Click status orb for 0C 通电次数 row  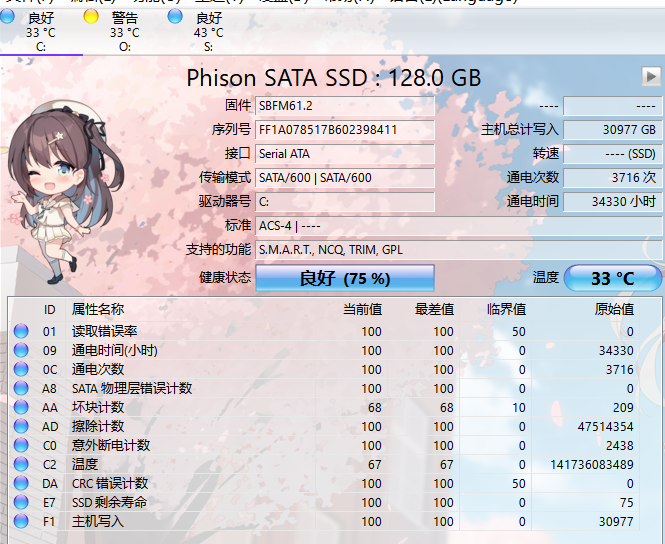click(x=21, y=369)
